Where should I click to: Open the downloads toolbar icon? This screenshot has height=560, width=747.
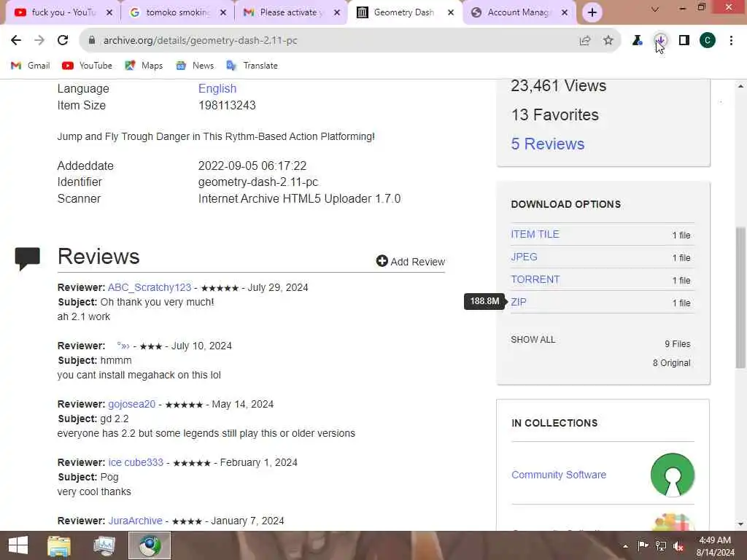[660, 41]
